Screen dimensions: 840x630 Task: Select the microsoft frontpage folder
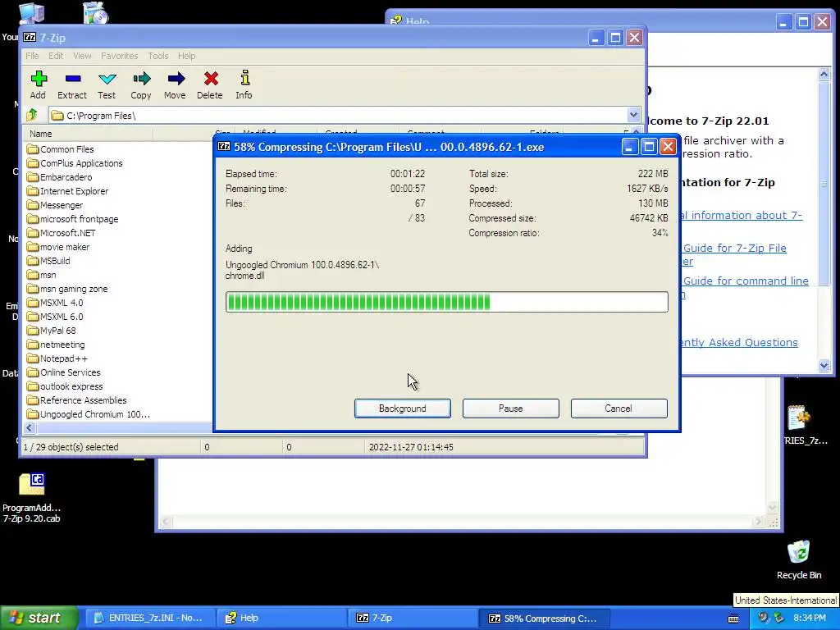(73, 219)
